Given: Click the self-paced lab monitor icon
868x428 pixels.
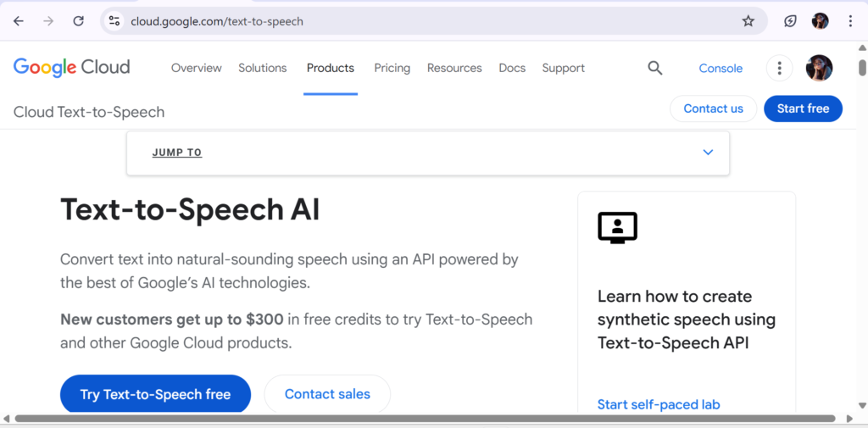Looking at the screenshot, I should (618, 227).
